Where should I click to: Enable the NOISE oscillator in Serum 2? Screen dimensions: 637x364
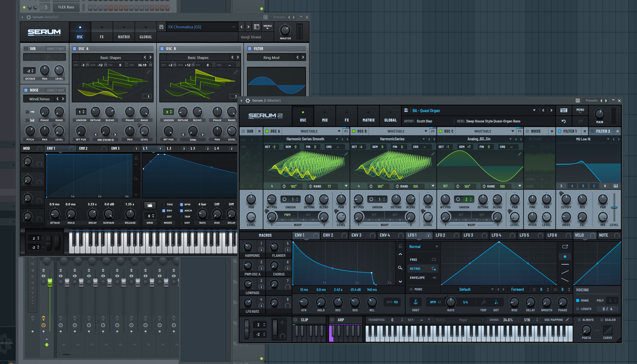click(x=527, y=131)
